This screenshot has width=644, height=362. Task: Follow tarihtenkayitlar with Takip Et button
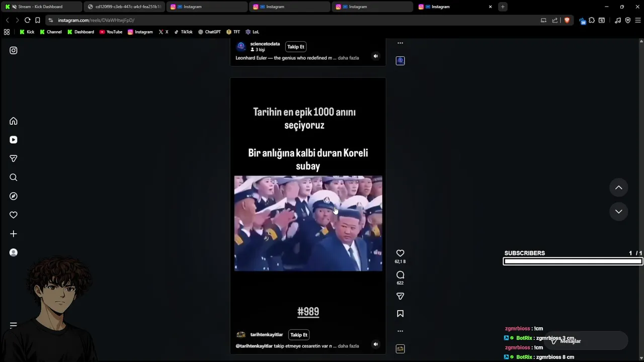coord(299,335)
